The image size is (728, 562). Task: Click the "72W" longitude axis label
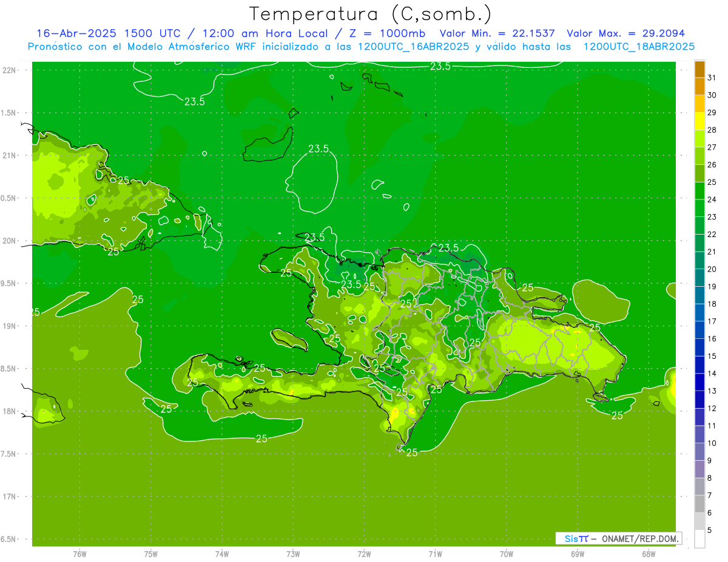pos(365,554)
